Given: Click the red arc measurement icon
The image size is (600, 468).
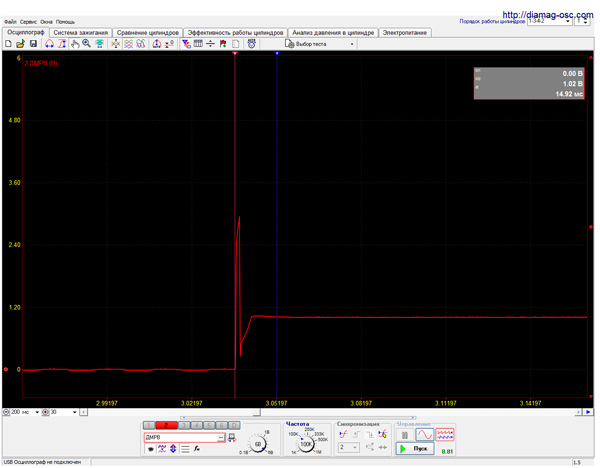Looking at the screenshot, I should pyautogui.click(x=49, y=44).
